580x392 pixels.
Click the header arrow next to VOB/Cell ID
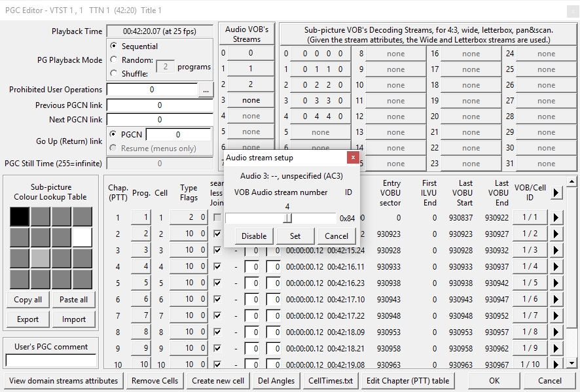(x=556, y=192)
